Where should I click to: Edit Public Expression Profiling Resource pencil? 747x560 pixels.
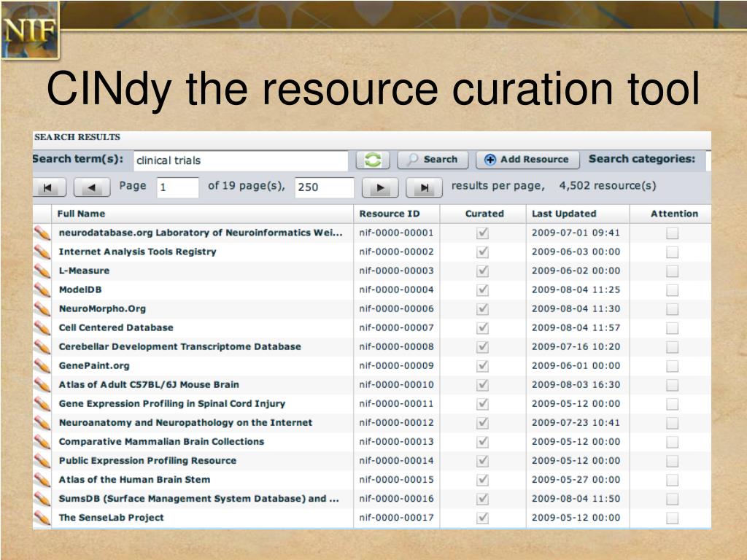tap(42, 461)
